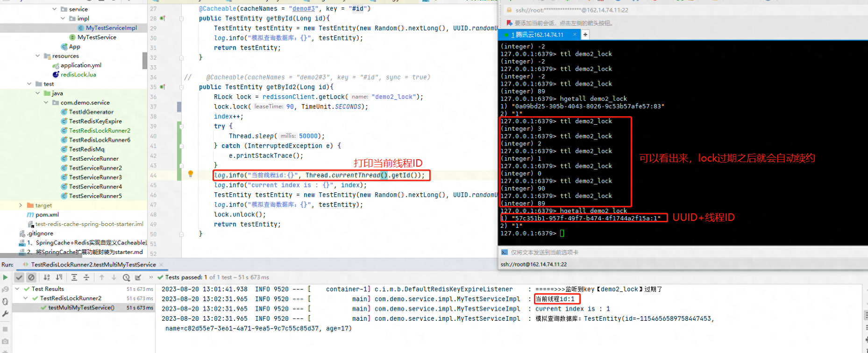Close the TestRedisLockRunner2 run tab
The image size is (868, 353).
tap(161, 265)
